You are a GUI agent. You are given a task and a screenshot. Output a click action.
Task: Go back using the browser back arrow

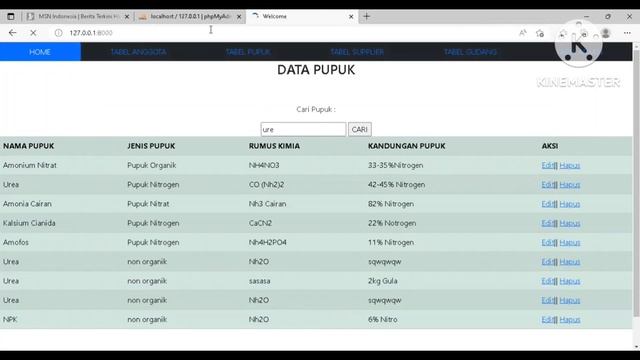pyautogui.click(x=12, y=33)
